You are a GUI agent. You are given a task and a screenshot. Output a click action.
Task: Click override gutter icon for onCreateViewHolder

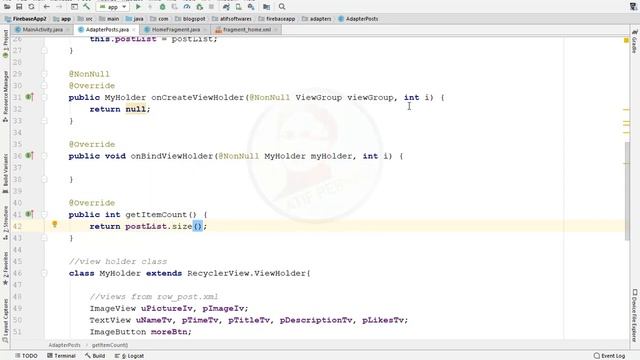(x=29, y=97)
